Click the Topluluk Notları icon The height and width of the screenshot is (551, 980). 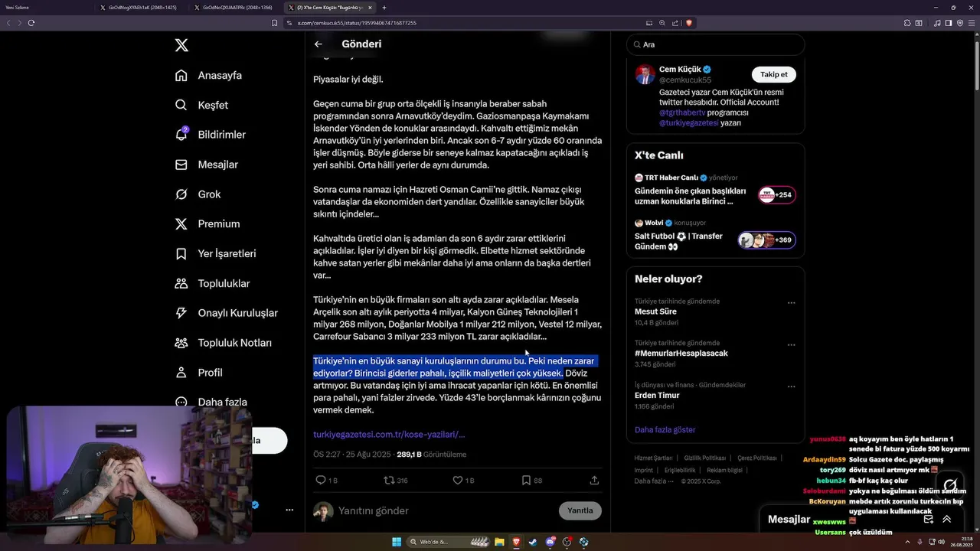[x=181, y=343]
